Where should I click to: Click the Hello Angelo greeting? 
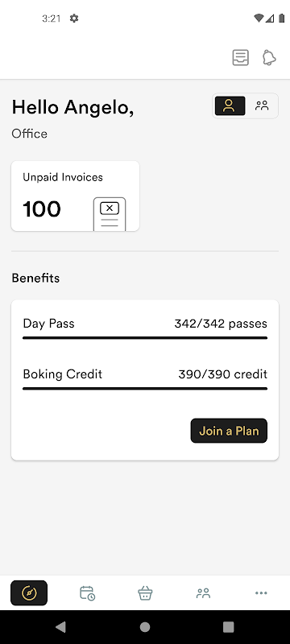72,108
